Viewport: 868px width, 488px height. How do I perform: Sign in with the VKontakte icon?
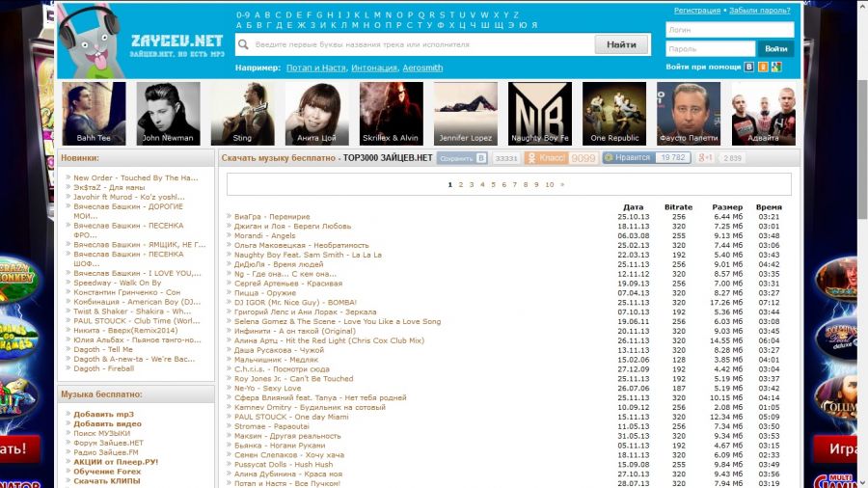pyautogui.click(x=749, y=67)
